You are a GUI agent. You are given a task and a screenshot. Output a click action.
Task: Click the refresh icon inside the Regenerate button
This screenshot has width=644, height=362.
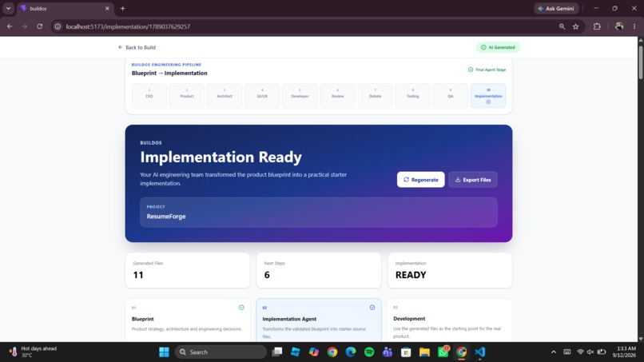click(x=406, y=180)
